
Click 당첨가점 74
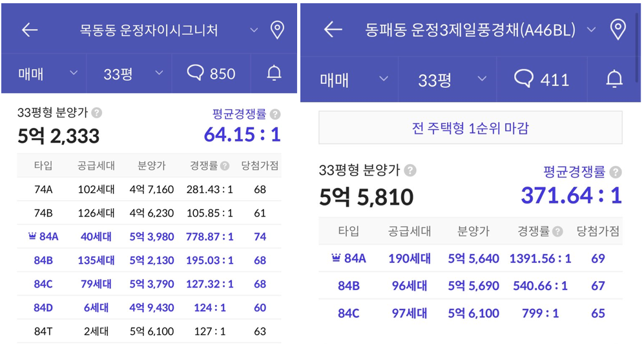coord(260,236)
